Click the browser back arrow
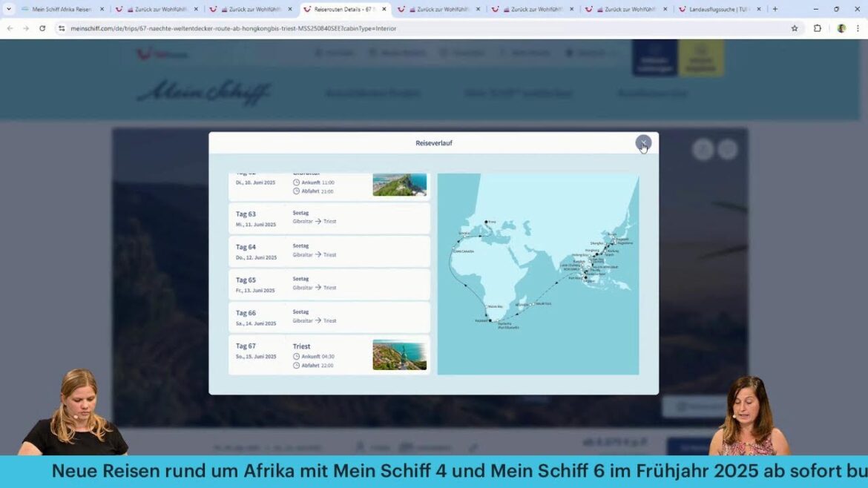 click(10, 28)
